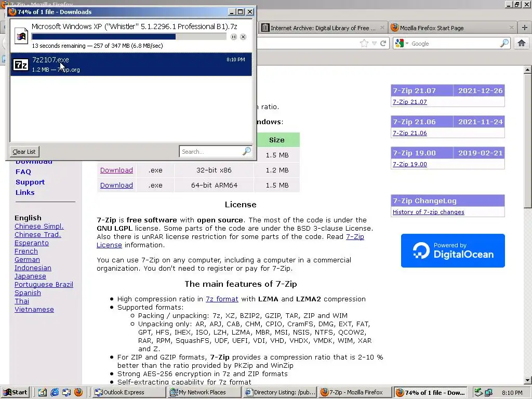Viewport: 532px width, 399px height.
Task: Switch to My Network Places in the taskbar
Action: (x=204, y=392)
